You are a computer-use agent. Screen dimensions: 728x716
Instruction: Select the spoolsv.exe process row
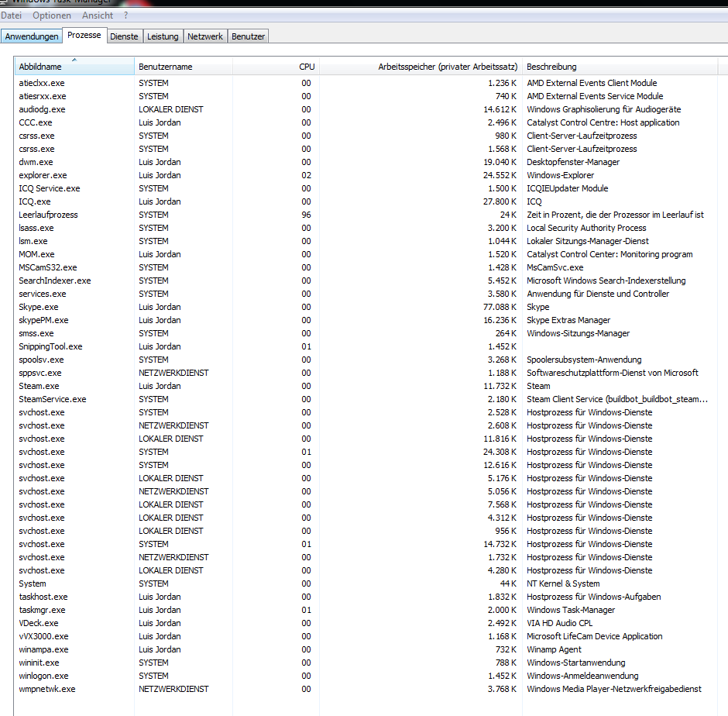coord(366,359)
